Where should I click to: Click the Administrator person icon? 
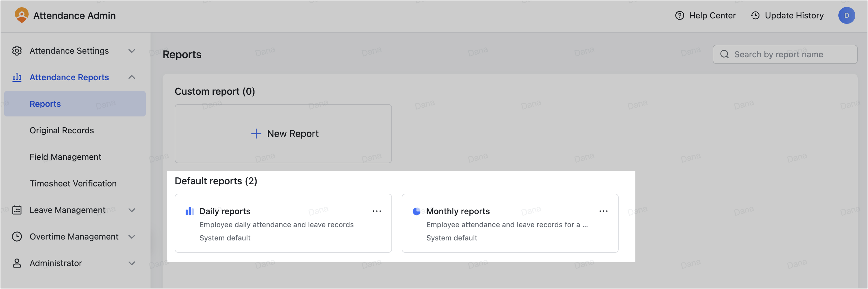point(17,263)
